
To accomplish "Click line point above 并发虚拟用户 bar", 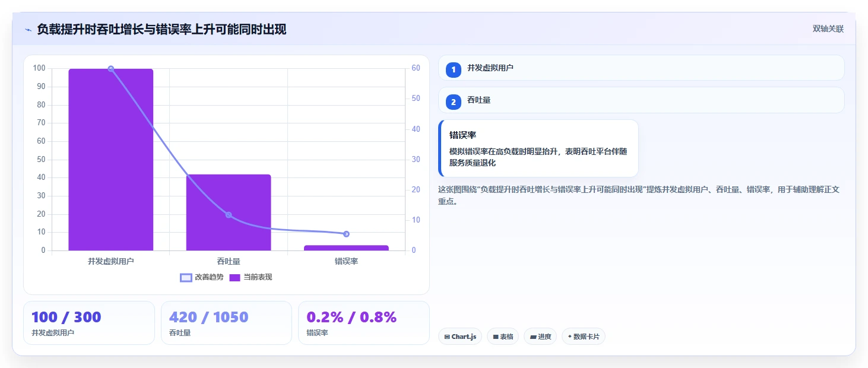I will pyautogui.click(x=110, y=69).
